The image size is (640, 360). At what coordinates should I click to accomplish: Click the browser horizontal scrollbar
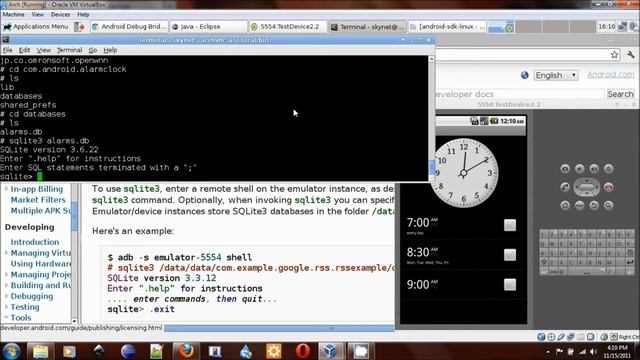point(279,328)
